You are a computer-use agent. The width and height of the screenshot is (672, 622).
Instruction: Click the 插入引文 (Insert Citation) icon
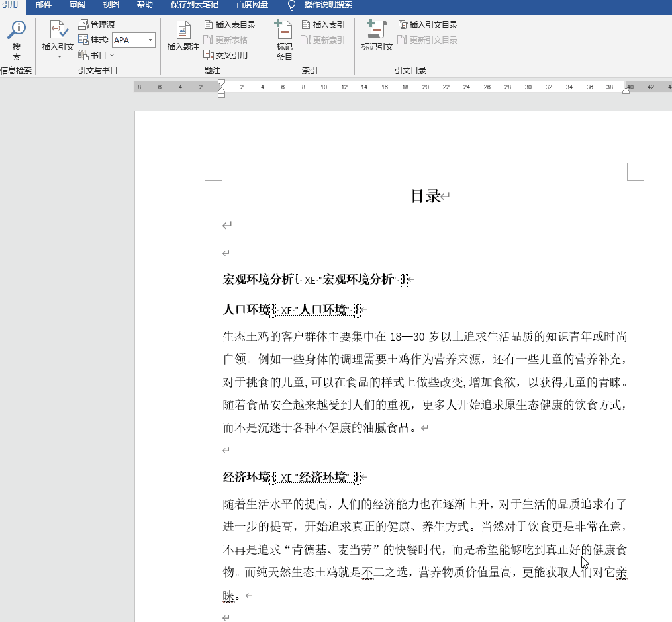click(58, 35)
